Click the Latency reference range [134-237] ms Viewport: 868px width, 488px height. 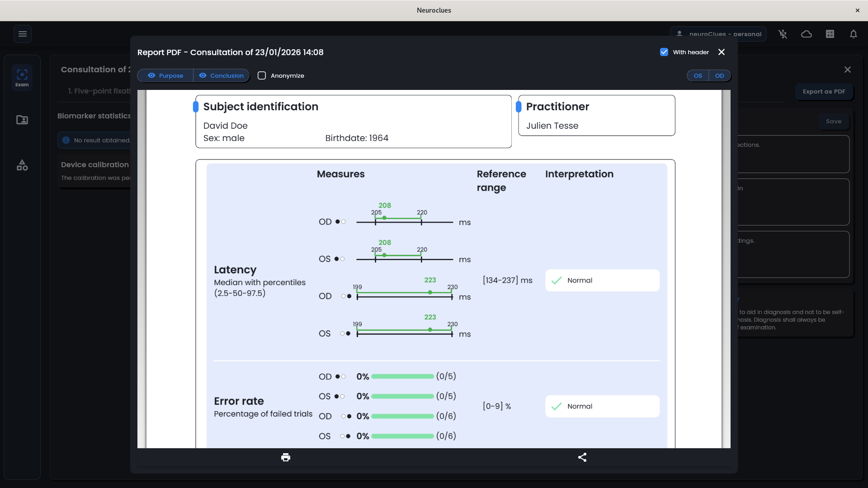pyautogui.click(x=507, y=280)
